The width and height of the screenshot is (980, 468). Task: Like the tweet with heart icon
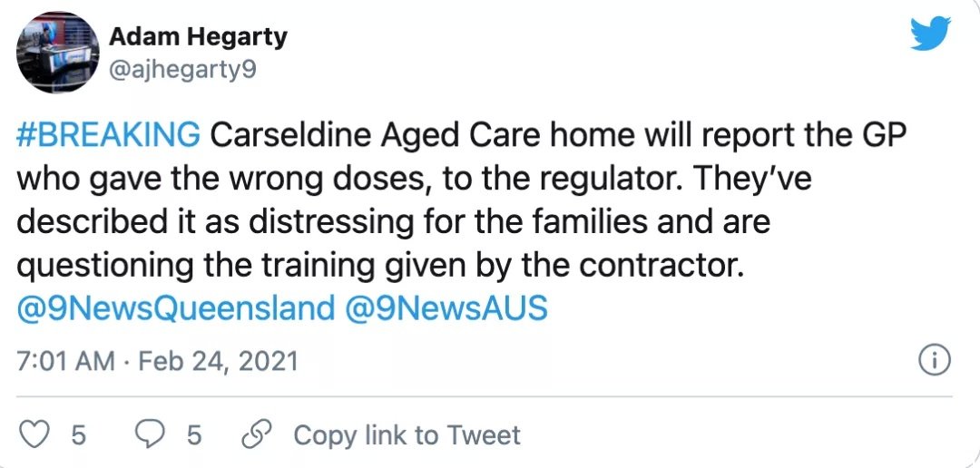(x=35, y=434)
